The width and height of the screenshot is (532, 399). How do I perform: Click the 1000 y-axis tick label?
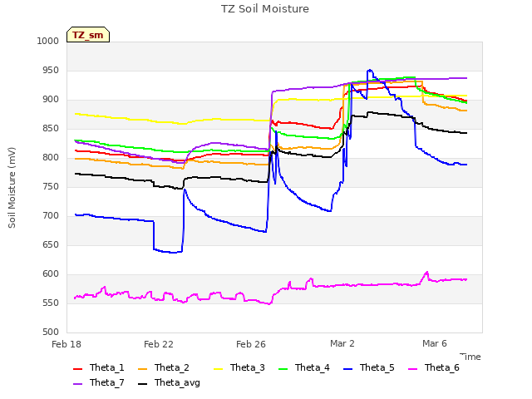(x=48, y=41)
